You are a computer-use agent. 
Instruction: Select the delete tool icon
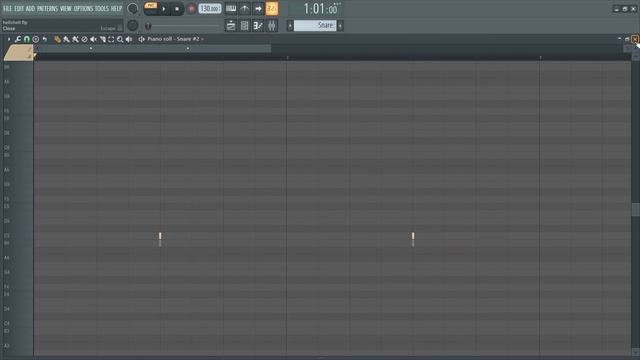pos(84,39)
